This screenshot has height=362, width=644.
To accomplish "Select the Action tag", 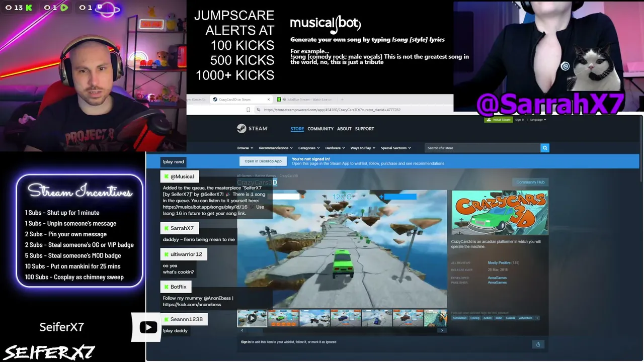I will 488,318.
